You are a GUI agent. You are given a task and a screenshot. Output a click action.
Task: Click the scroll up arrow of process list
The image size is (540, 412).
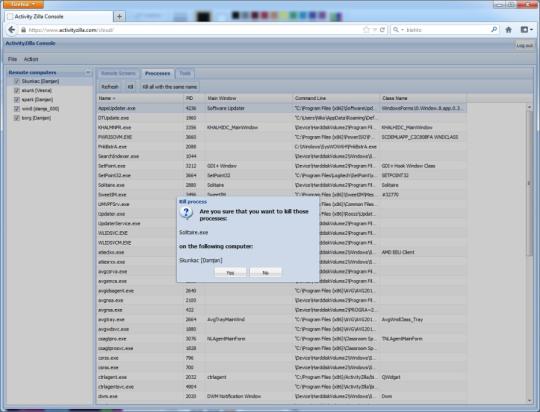(529, 107)
